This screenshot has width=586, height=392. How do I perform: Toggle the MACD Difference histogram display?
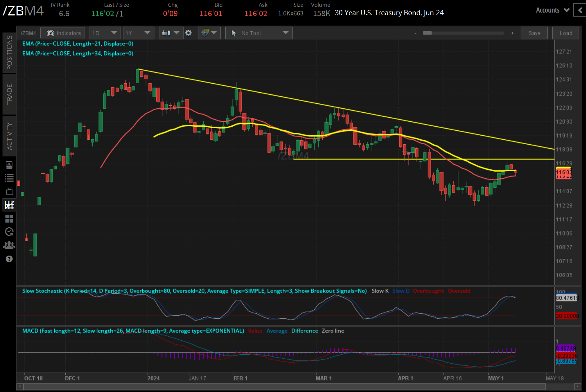(x=304, y=331)
